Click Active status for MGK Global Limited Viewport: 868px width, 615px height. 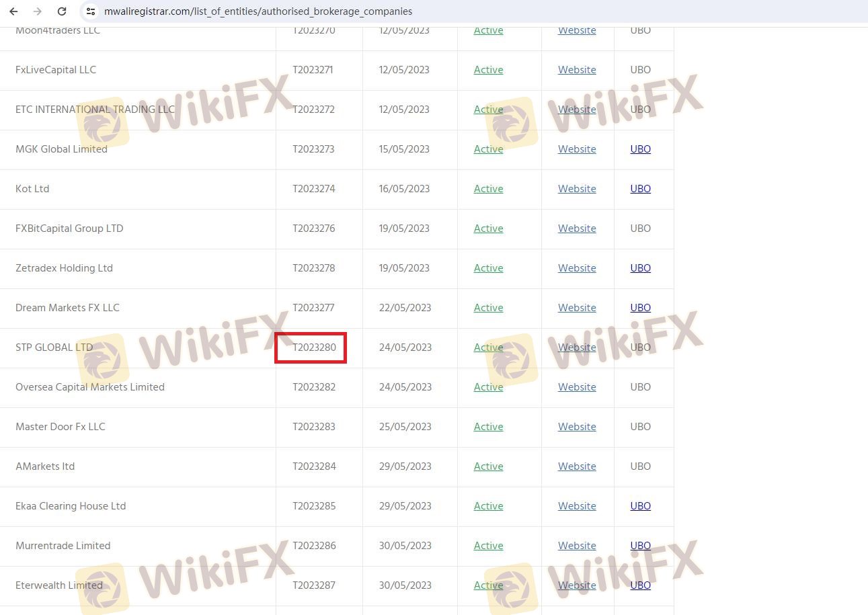tap(488, 149)
